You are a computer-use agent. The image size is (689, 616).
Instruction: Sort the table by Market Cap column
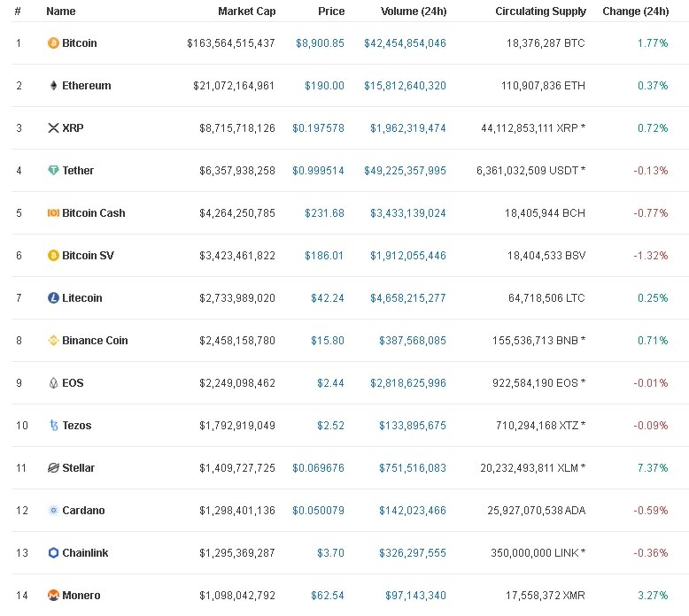coord(246,12)
